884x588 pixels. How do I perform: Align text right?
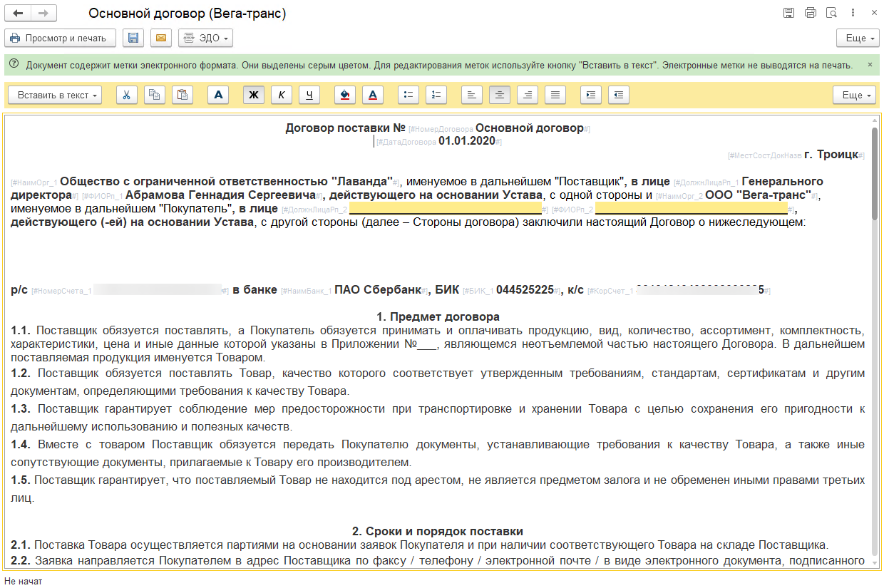pos(528,95)
